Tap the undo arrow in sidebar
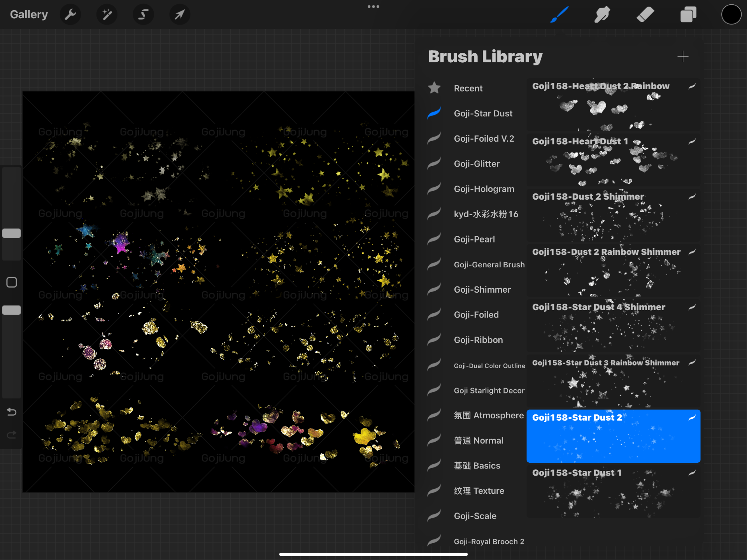Screen dimensions: 747x560 tap(12, 412)
